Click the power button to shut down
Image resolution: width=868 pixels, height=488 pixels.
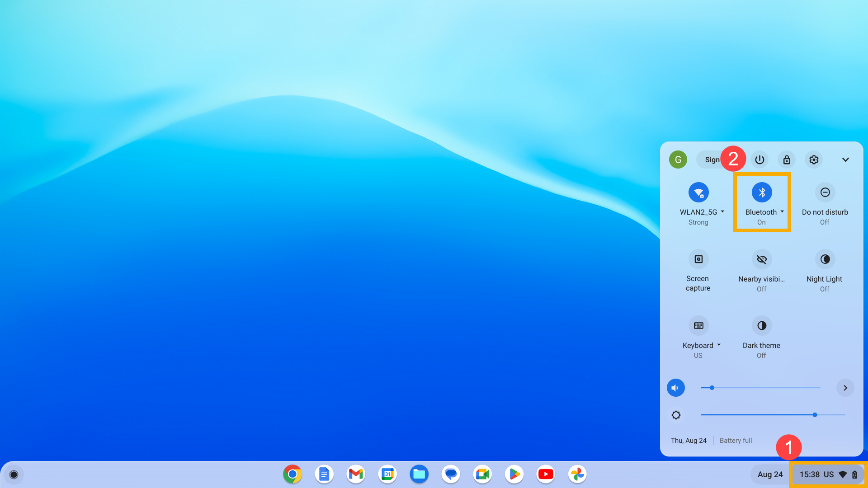coord(760,159)
